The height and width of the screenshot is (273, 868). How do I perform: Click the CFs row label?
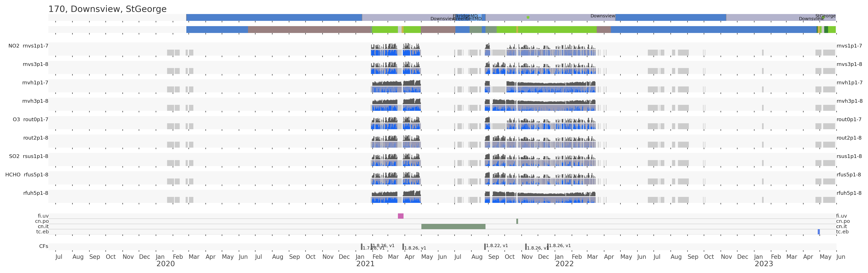pos(43,246)
